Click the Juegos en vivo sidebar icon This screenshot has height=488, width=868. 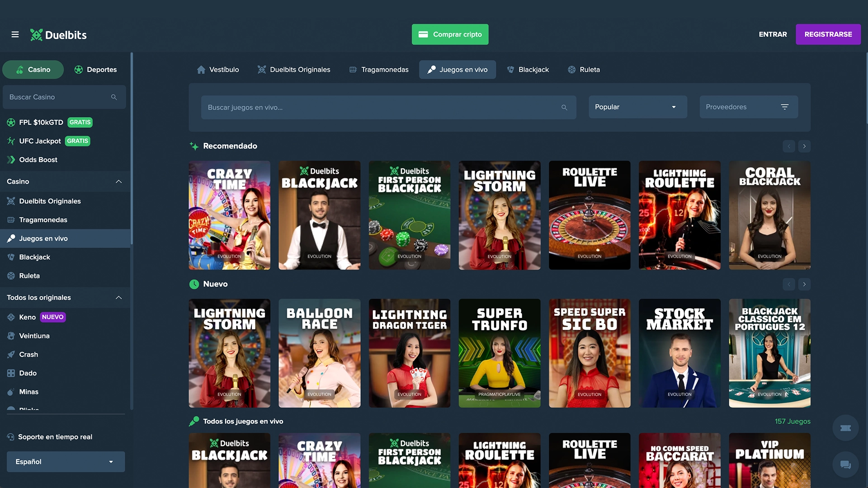[10, 238]
